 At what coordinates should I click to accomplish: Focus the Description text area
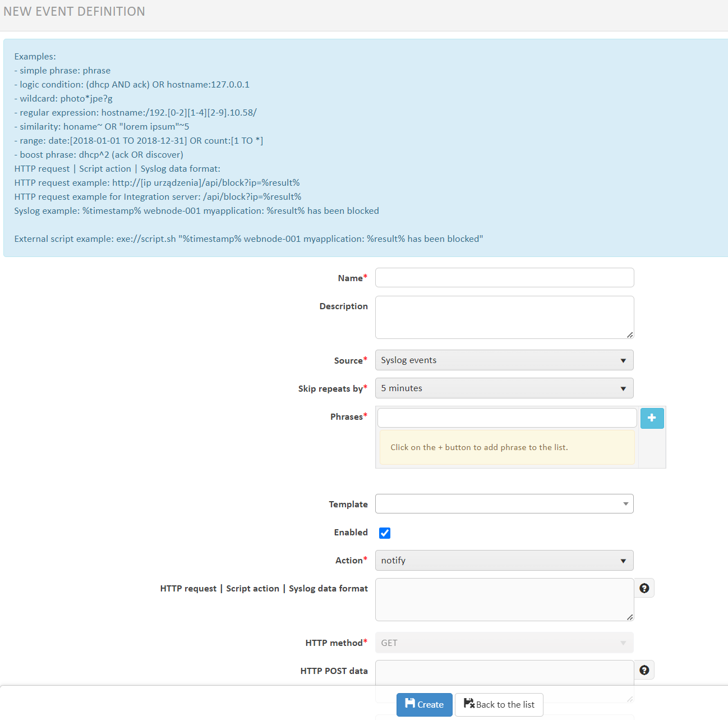tap(504, 318)
